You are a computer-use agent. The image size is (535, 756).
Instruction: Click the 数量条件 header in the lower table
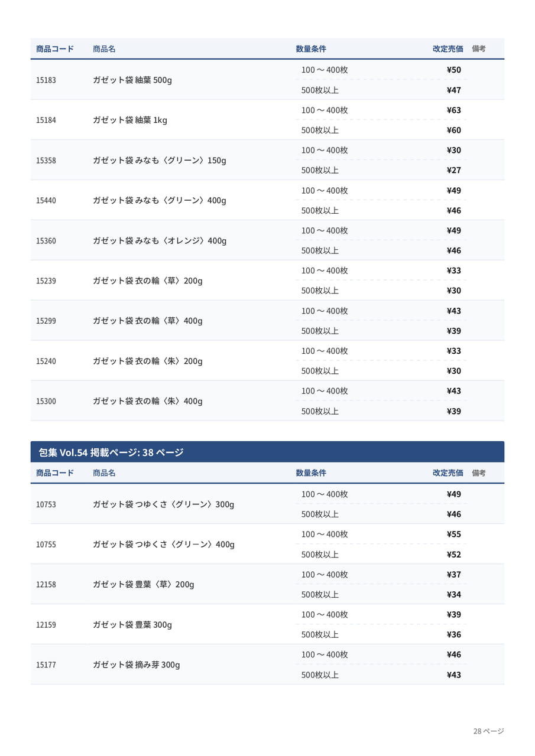311,473
